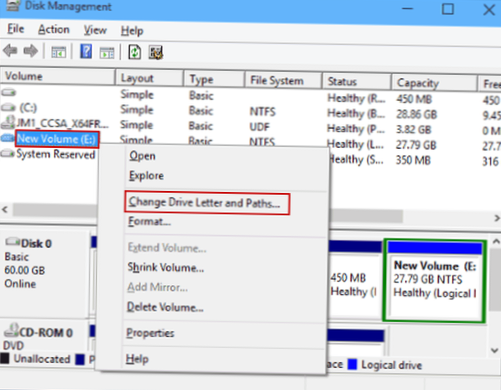Choose Format from the context menu
This screenshot has height=390, width=501.
(x=150, y=221)
